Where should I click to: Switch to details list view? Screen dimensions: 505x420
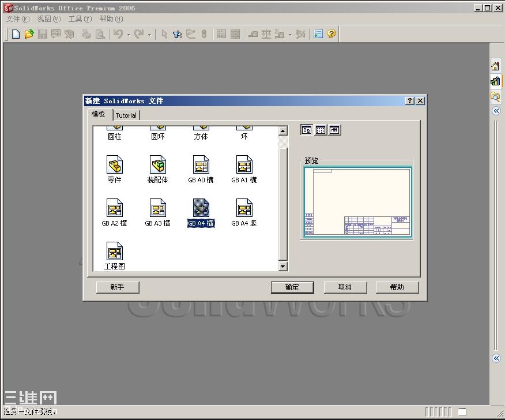point(334,130)
